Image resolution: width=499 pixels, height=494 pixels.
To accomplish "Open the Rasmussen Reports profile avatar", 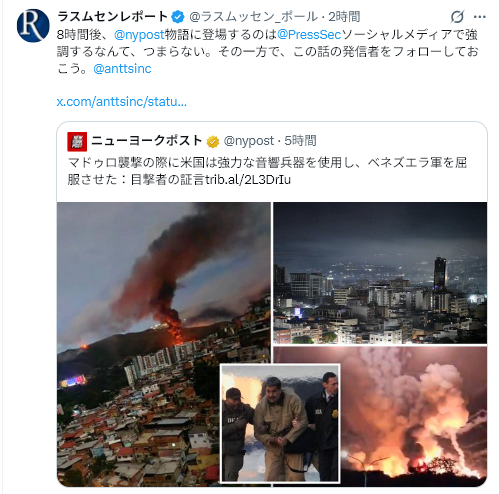I will [x=33, y=26].
